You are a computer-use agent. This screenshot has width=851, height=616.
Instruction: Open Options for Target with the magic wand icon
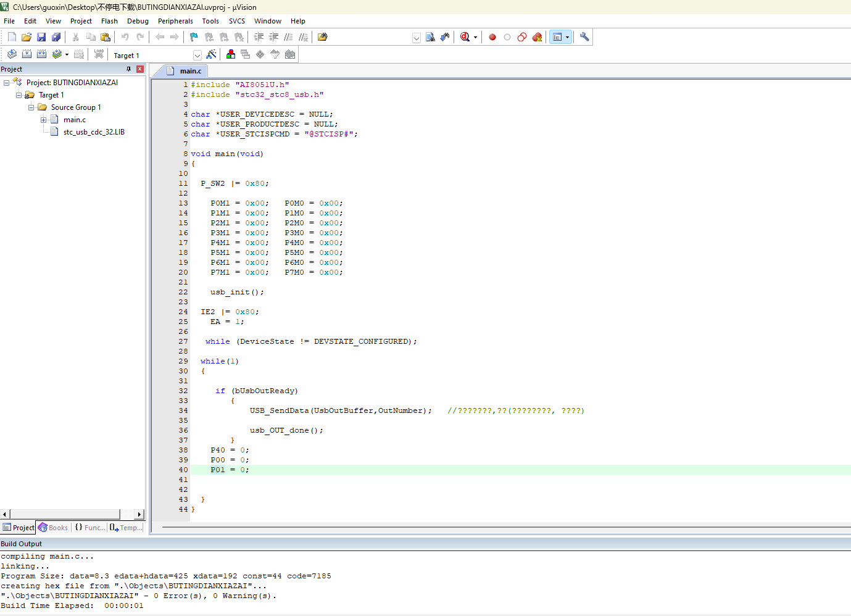(211, 54)
